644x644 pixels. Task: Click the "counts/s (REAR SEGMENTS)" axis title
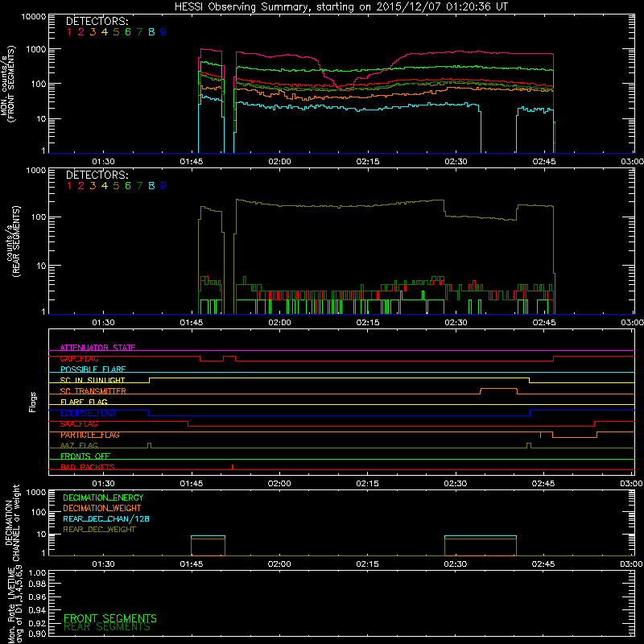(x=14, y=242)
